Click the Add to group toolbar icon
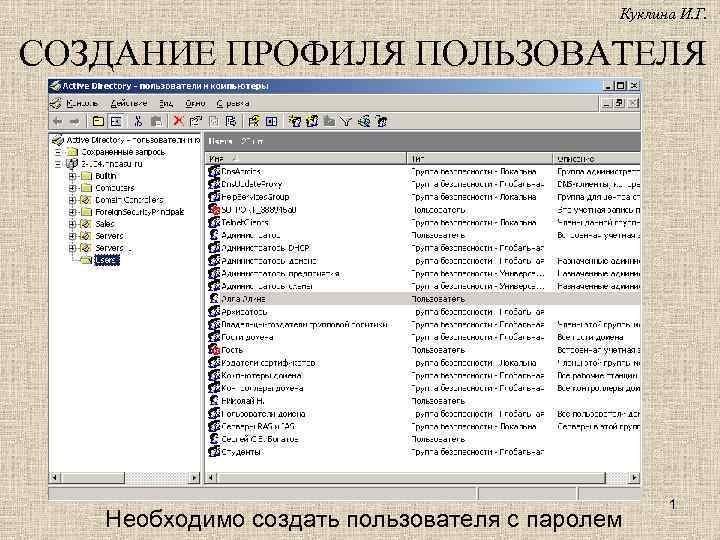The height and width of the screenshot is (540, 720). tap(382, 121)
